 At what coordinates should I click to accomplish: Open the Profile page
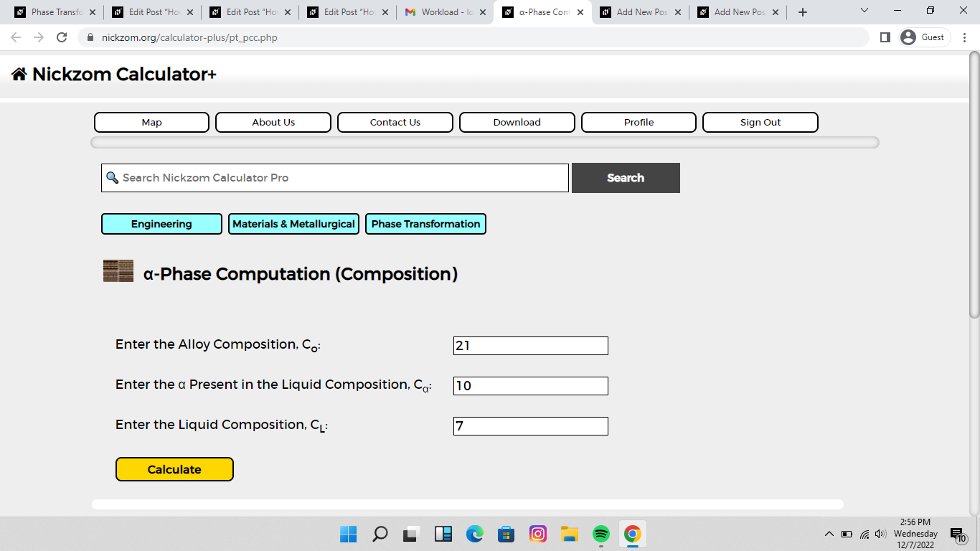click(639, 122)
